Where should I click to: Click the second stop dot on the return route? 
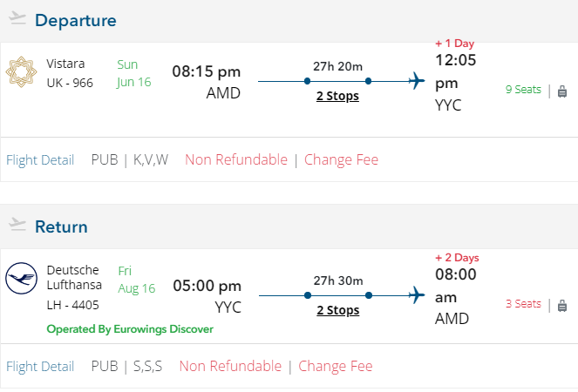tap(369, 295)
